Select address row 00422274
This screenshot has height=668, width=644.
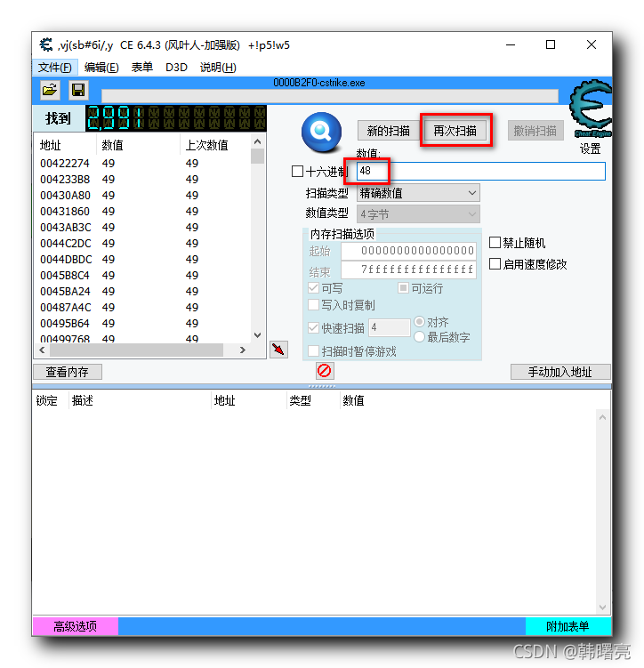click(x=142, y=163)
